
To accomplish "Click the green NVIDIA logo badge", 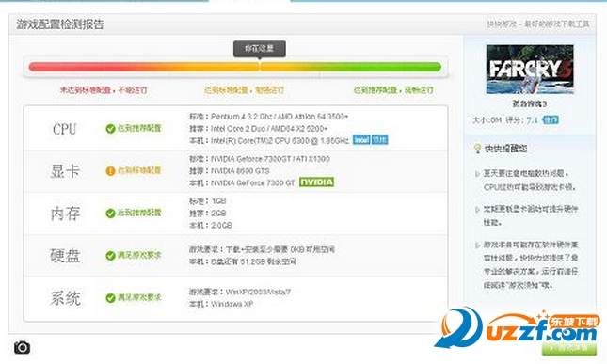I will coord(316,182).
